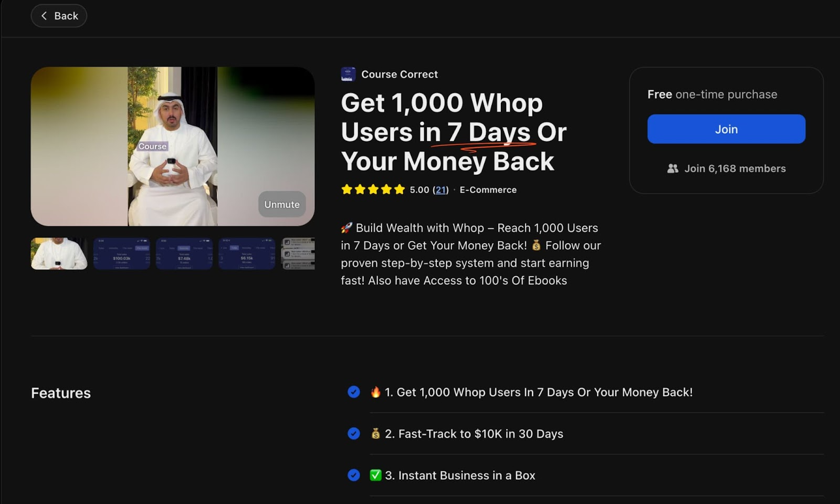Click the Course Correct logo icon

(348, 74)
